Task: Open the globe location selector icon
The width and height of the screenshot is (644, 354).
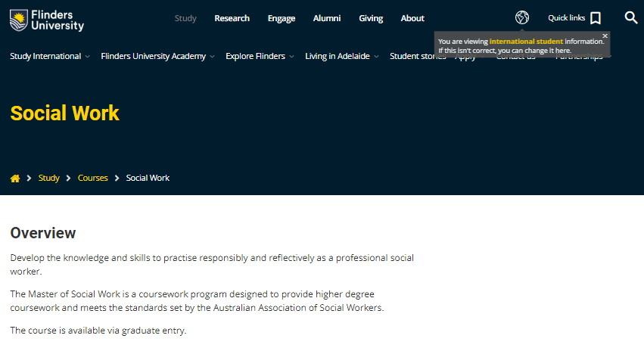Action: point(521,17)
